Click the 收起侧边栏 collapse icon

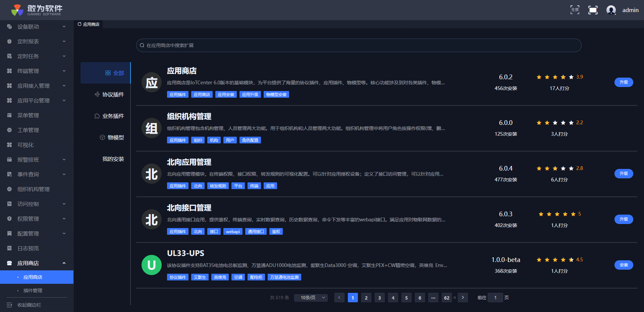[x=9, y=305]
